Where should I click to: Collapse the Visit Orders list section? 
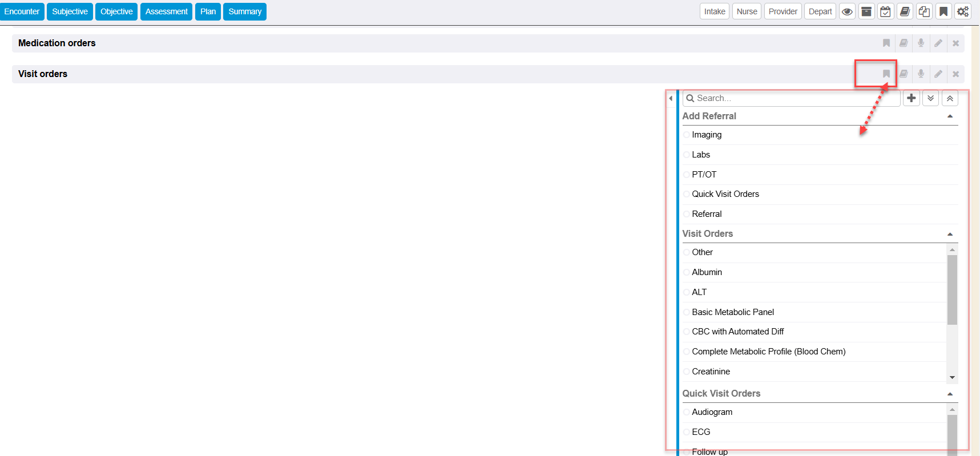point(950,234)
